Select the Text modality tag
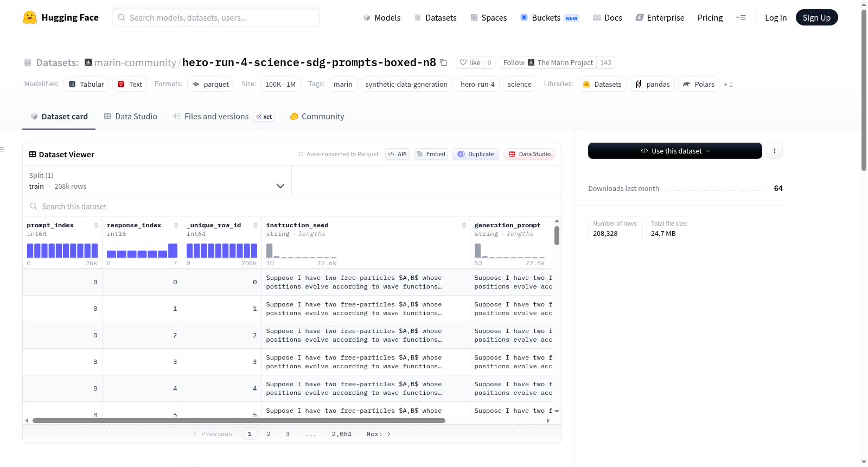Viewport: 868px width, 467px height. pyautogui.click(x=130, y=84)
